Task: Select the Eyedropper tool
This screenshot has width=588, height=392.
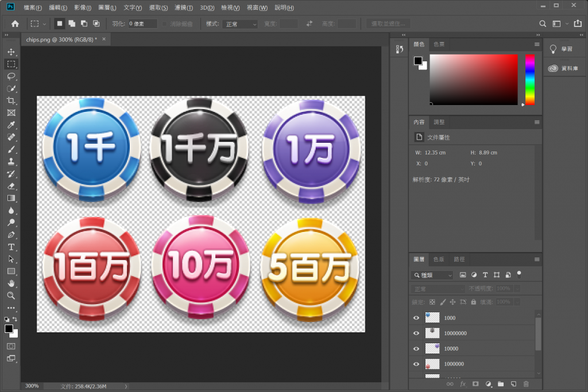Action: (x=11, y=125)
